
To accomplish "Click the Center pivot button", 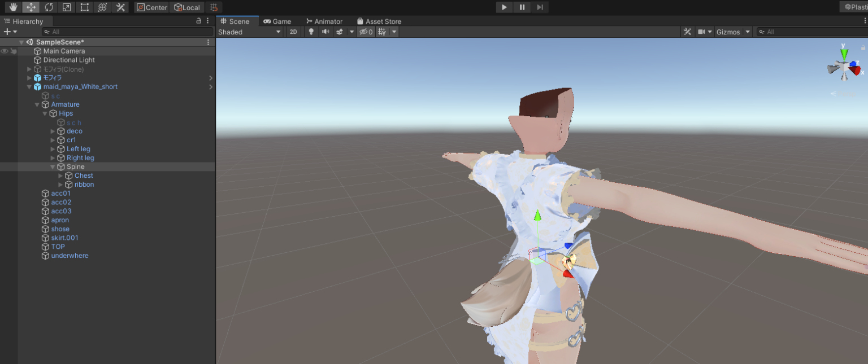I will point(151,7).
